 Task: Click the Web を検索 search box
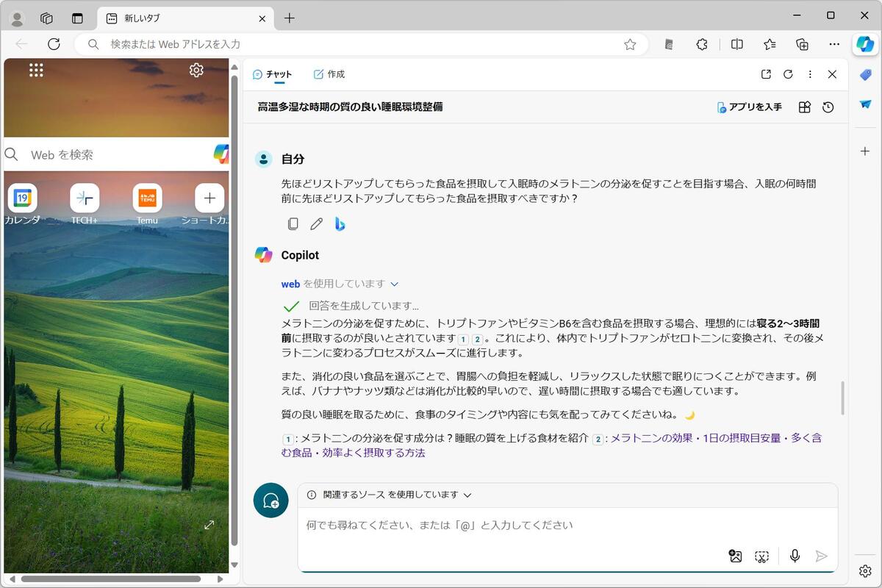118,154
